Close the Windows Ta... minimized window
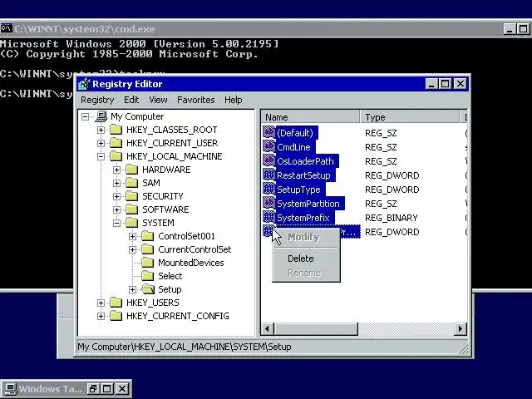Viewport: 532px width, 399px height. 122,388
